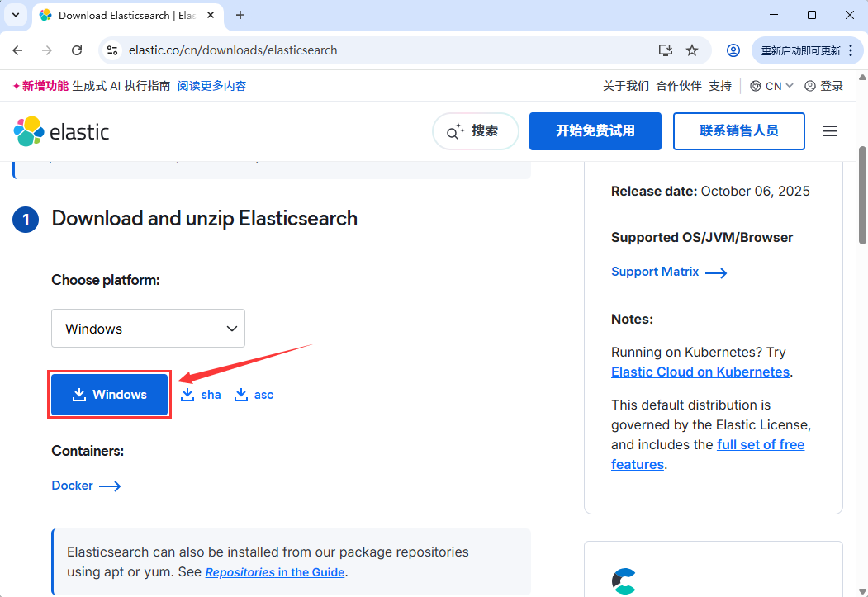Open full set of free features link
868x597 pixels.
708,454
